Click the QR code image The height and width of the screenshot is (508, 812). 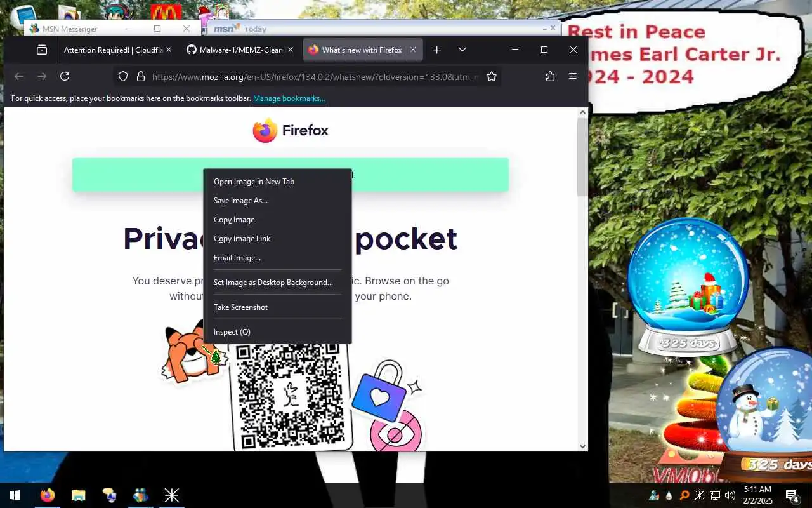pos(291,397)
